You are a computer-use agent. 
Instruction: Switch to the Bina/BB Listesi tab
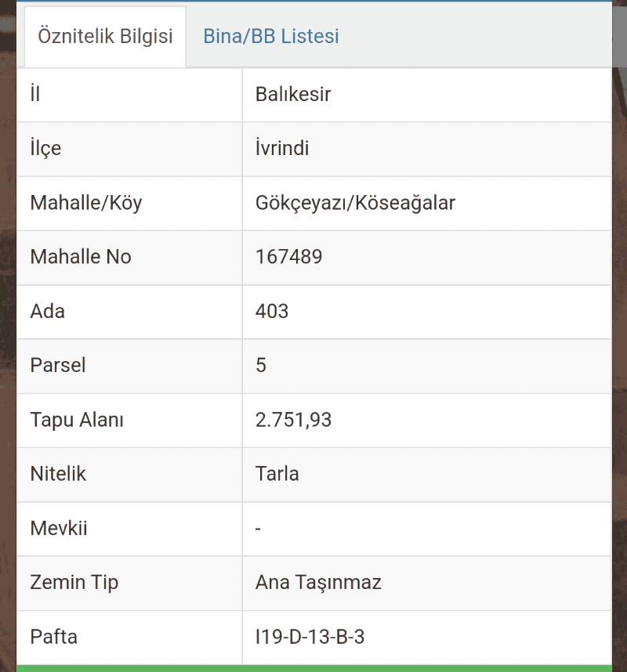[270, 37]
